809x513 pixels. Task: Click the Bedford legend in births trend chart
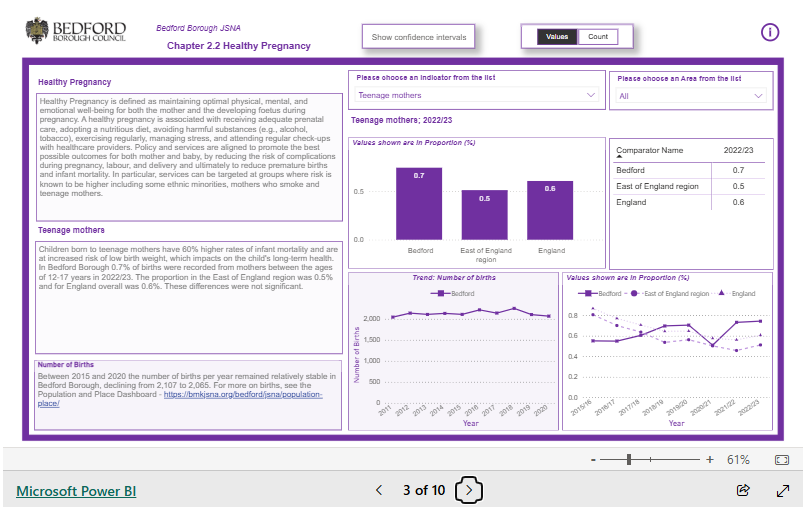click(x=452, y=293)
